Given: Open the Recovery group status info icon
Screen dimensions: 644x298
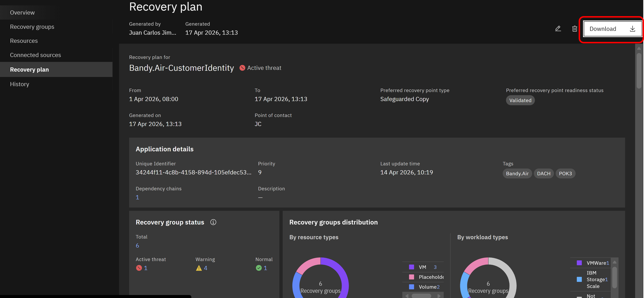Looking at the screenshot, I should coord(213,222).
